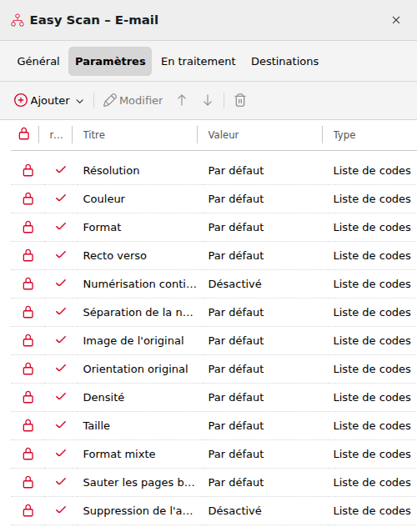
Task: Toggle the checkmark in Taille row
Action: coord(61,424)
